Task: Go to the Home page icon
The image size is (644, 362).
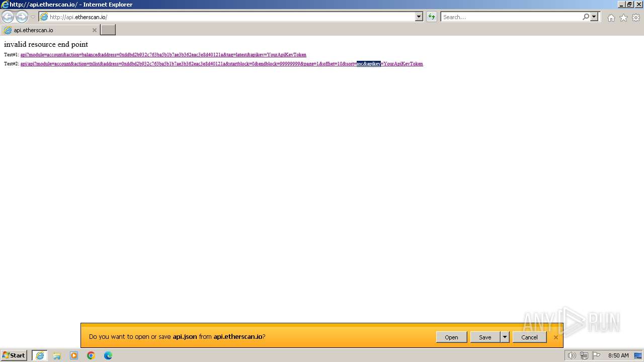Action: [611, 18]
